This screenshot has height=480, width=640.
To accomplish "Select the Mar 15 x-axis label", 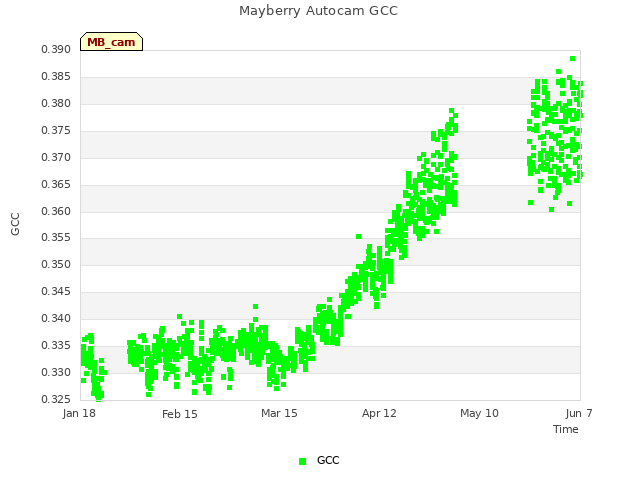I will (279, 413).
